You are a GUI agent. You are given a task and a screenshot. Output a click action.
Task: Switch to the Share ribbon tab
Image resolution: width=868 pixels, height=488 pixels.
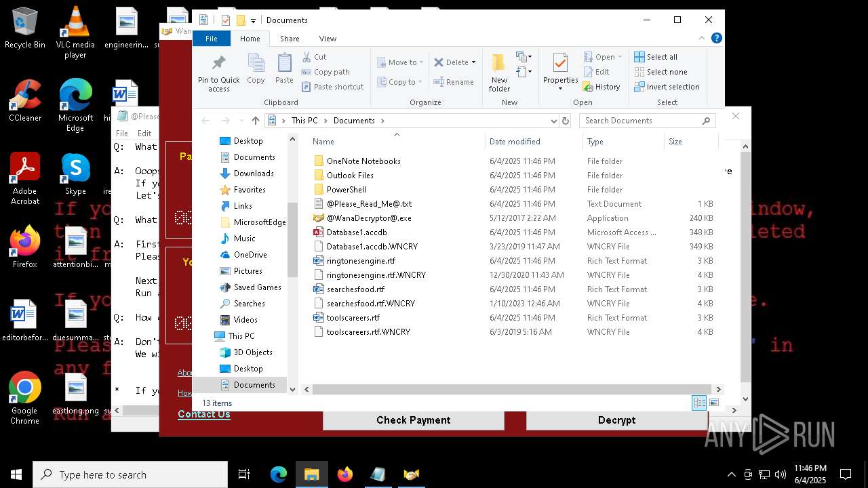(290, 39)
